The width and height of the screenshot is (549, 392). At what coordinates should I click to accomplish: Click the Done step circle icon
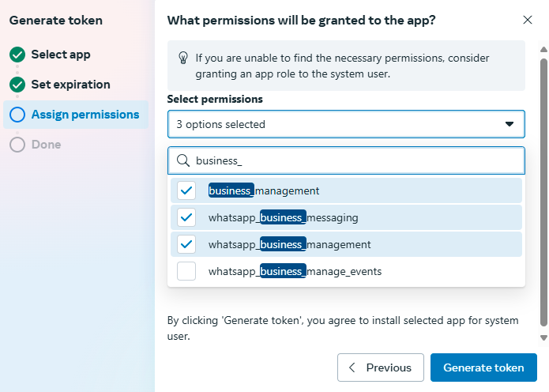[x=17, y=145]
